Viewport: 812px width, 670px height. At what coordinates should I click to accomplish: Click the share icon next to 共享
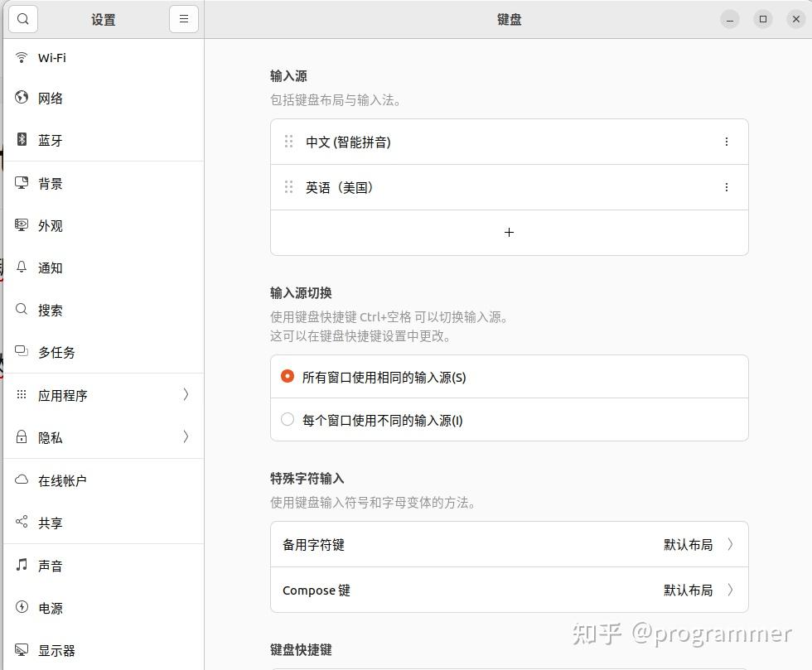click(22, 522)
